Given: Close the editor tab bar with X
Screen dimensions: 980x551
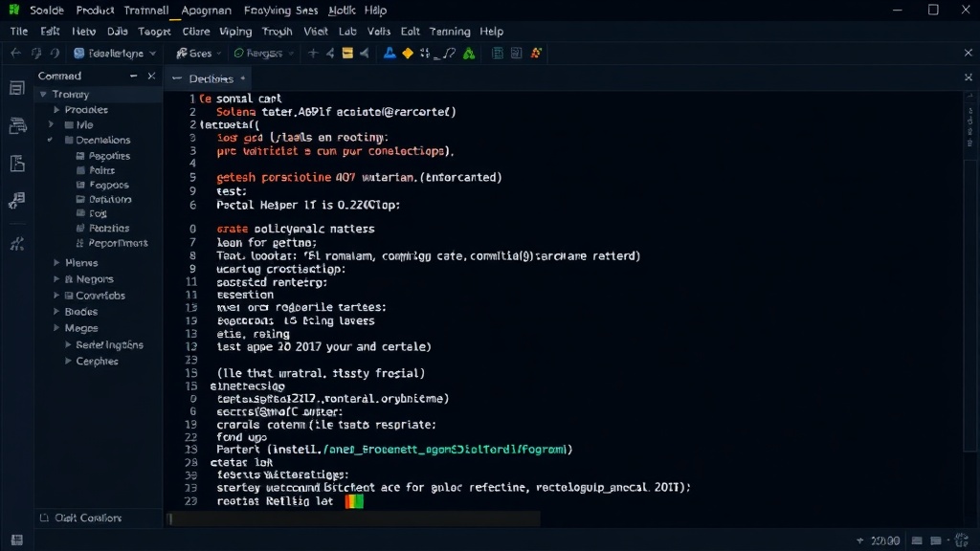Looking at the screenshot, I should (969, 77).
